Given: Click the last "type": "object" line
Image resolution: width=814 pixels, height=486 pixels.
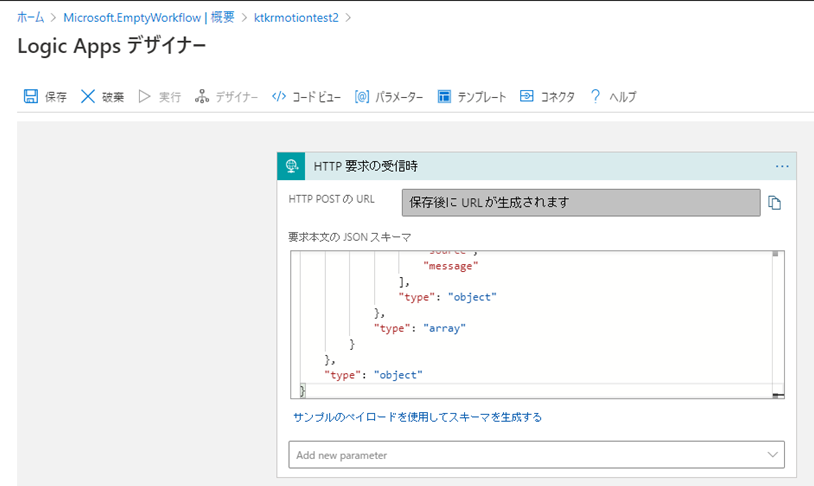Looking at the screenshot, I should pos(373,375).
